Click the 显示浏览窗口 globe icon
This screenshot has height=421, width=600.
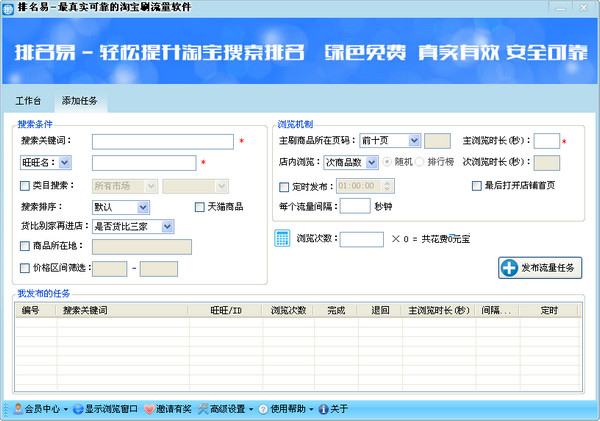(x=77, y=409)
